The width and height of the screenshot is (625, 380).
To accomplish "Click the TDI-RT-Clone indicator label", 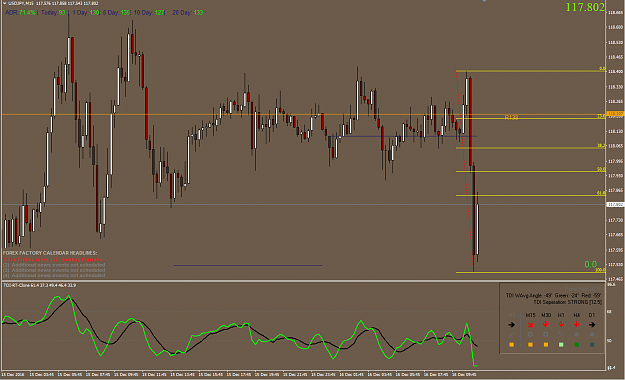I will (x=39, y=285).
